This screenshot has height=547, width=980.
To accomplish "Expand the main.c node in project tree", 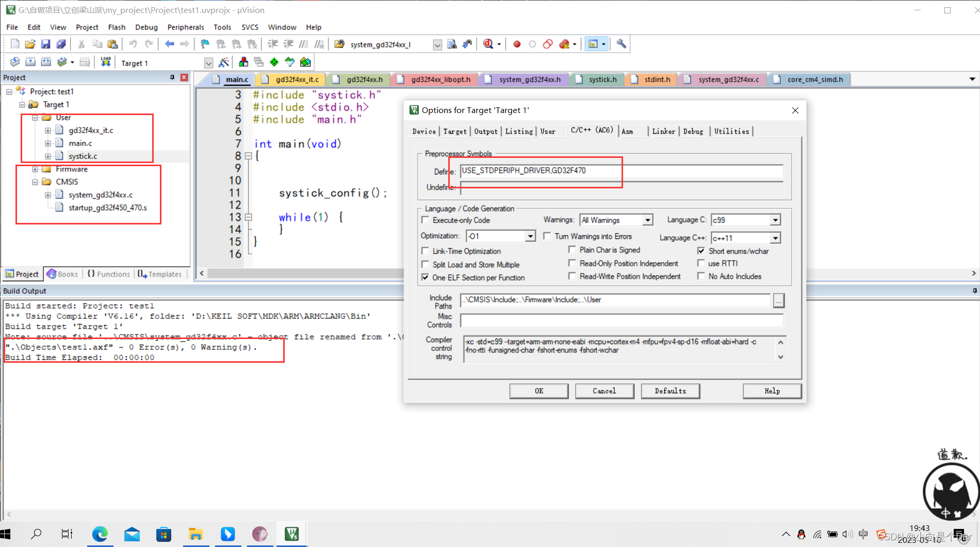I will (48, 143).
